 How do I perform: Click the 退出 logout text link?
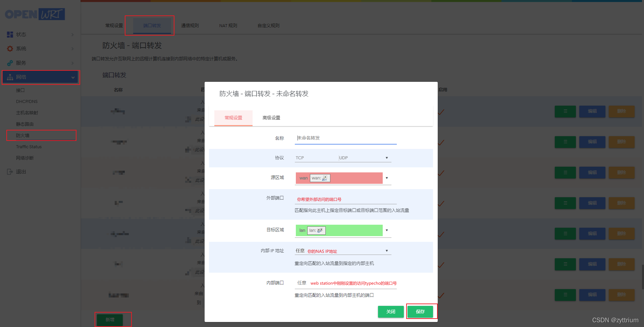(x=21, y=172)
